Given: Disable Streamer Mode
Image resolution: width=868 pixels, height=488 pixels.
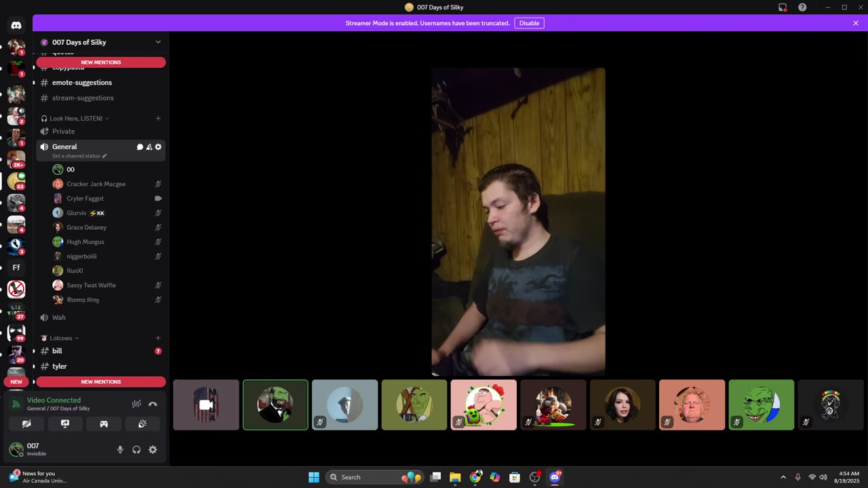Looking at the screenshot, I should pyautogui.click(x=529, y=23).
